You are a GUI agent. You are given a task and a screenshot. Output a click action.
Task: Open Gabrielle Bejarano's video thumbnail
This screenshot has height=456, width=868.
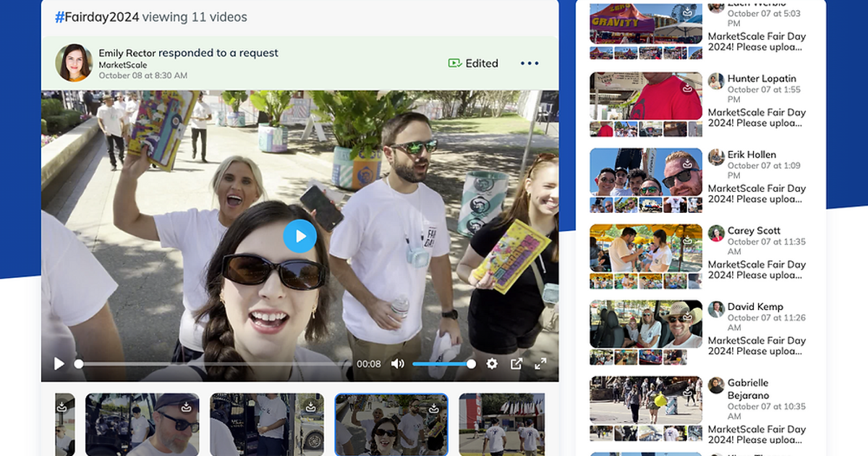click(x=646, y=400)
